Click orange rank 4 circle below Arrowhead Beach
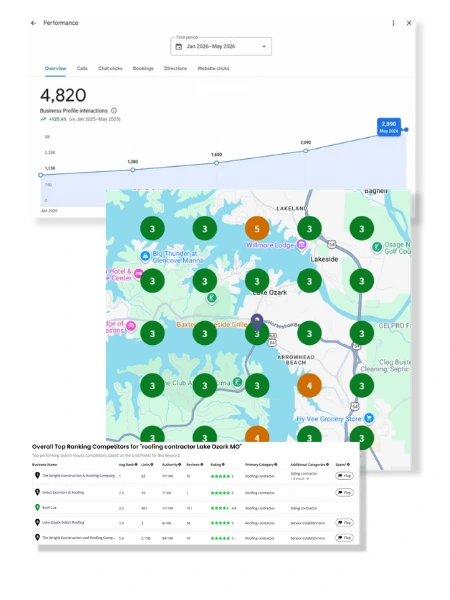The height and width of the screenshot is (600, 450). 309,386
